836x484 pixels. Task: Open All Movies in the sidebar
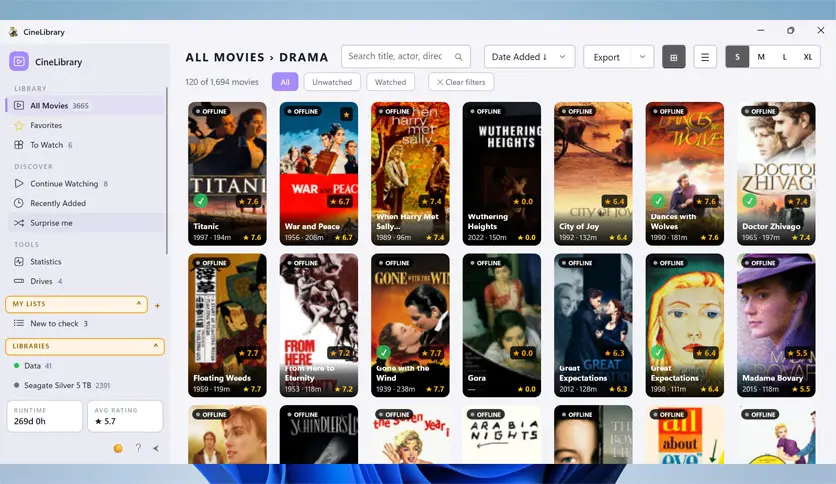point(85,106)
